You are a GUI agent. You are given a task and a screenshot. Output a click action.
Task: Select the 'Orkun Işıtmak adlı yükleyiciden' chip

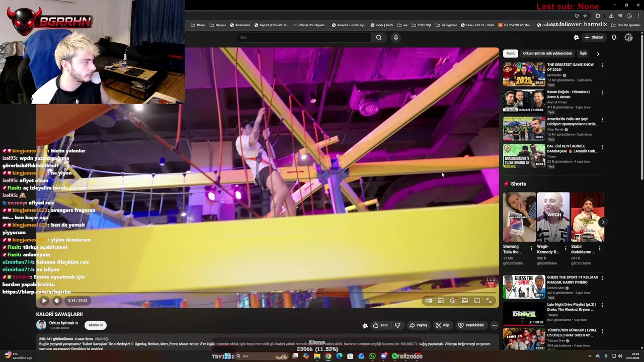[x=547, y=53]
